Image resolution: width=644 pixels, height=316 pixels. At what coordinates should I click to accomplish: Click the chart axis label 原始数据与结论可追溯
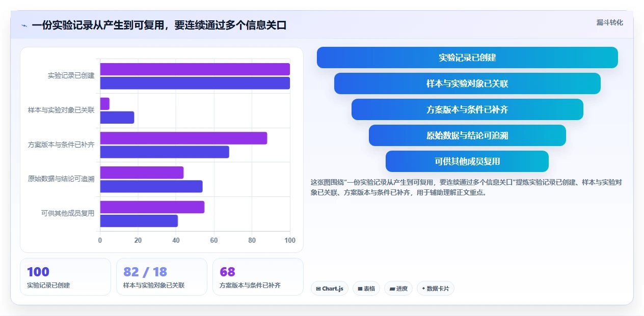pyautogui.click(x=61, y=179)
